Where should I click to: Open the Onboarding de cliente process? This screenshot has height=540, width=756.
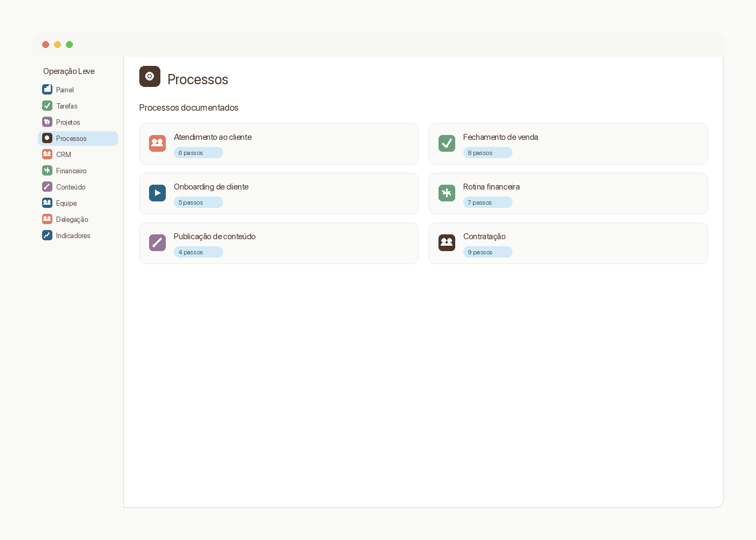pos(279,194)
